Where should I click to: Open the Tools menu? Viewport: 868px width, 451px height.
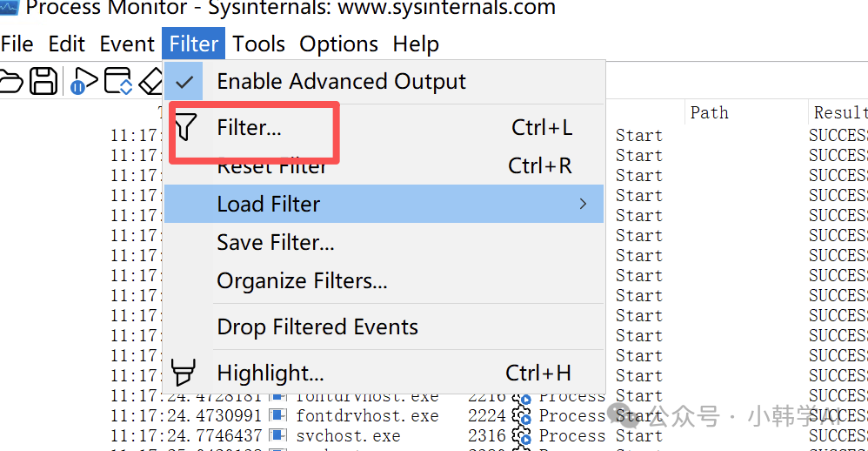(x=258, y=44)
